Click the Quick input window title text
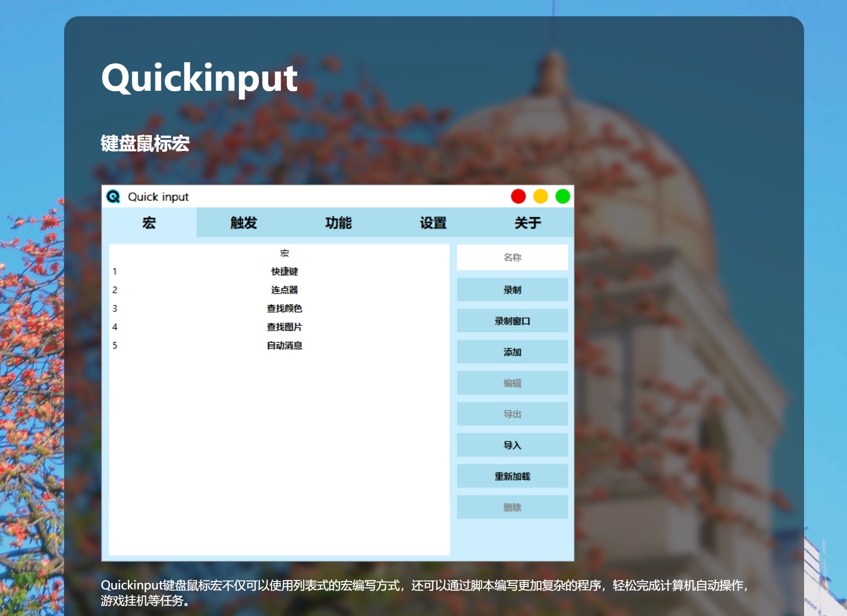 click(x=158, y=197)
